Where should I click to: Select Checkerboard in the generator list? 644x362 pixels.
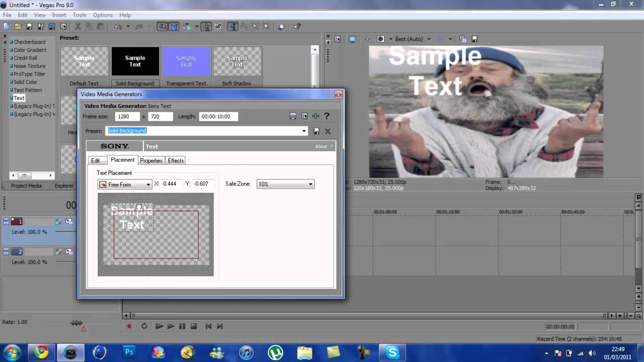tap(29, 42)
